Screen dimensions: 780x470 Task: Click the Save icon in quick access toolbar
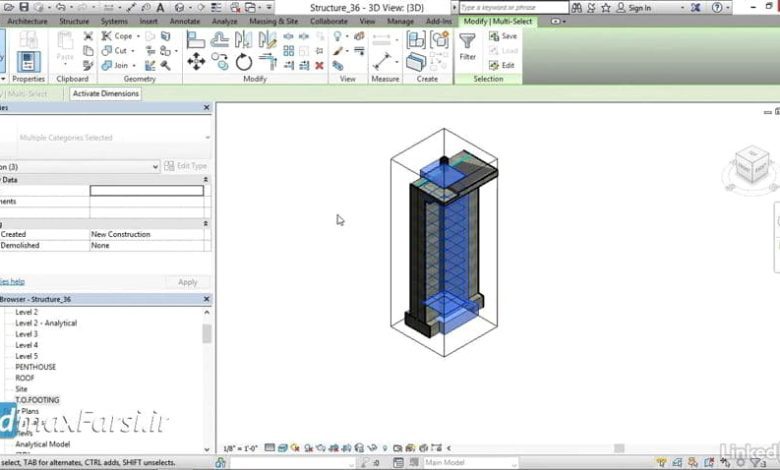click(x=23, y=7)
